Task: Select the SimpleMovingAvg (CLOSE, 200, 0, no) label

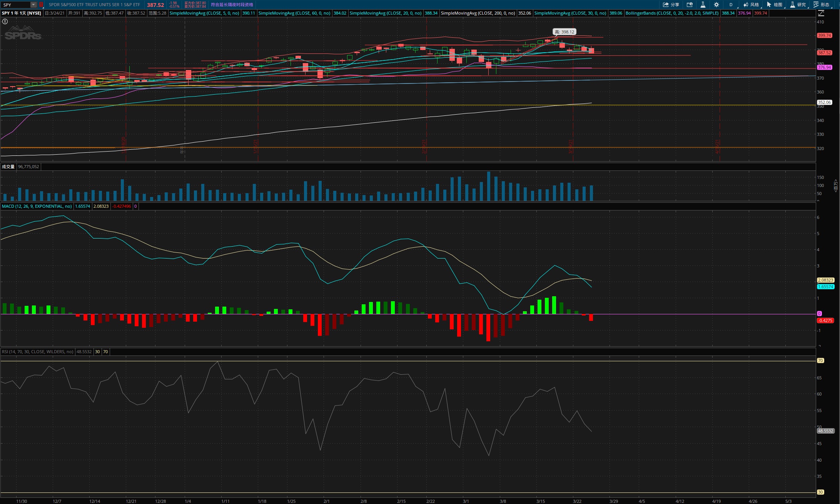Action: tap(478, 13)
